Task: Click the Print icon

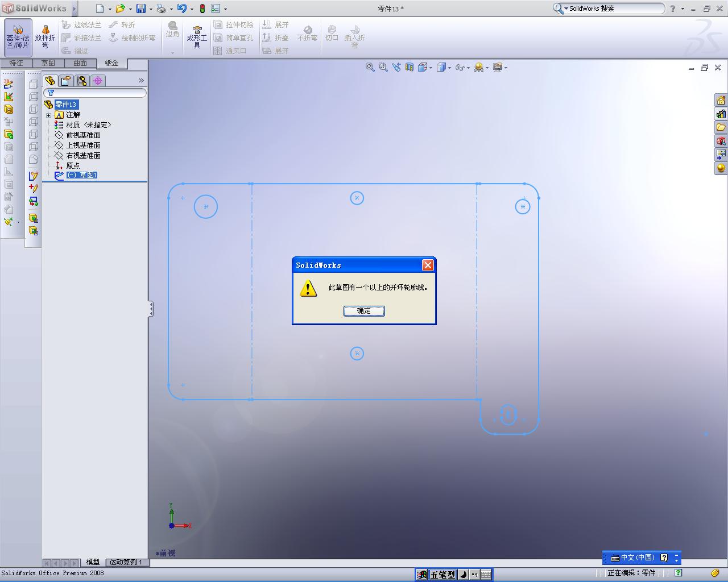Action: coord(161,9)
